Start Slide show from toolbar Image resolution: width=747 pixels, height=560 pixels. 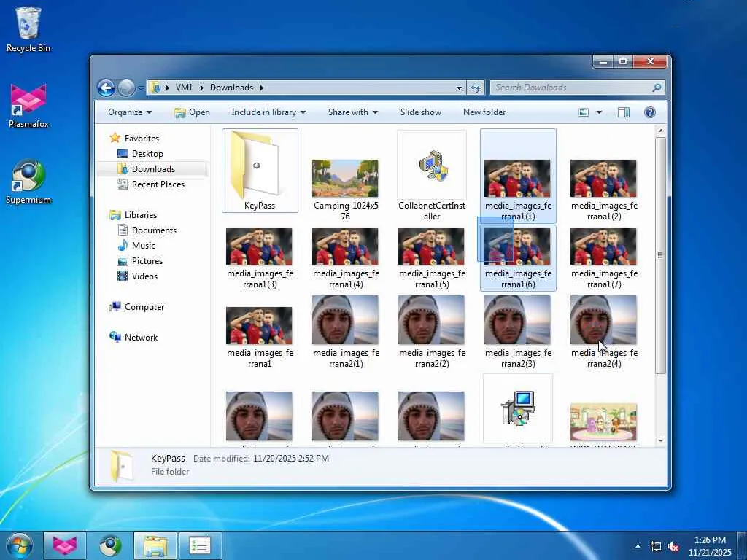pyautogui.click(x=421, y=112)
